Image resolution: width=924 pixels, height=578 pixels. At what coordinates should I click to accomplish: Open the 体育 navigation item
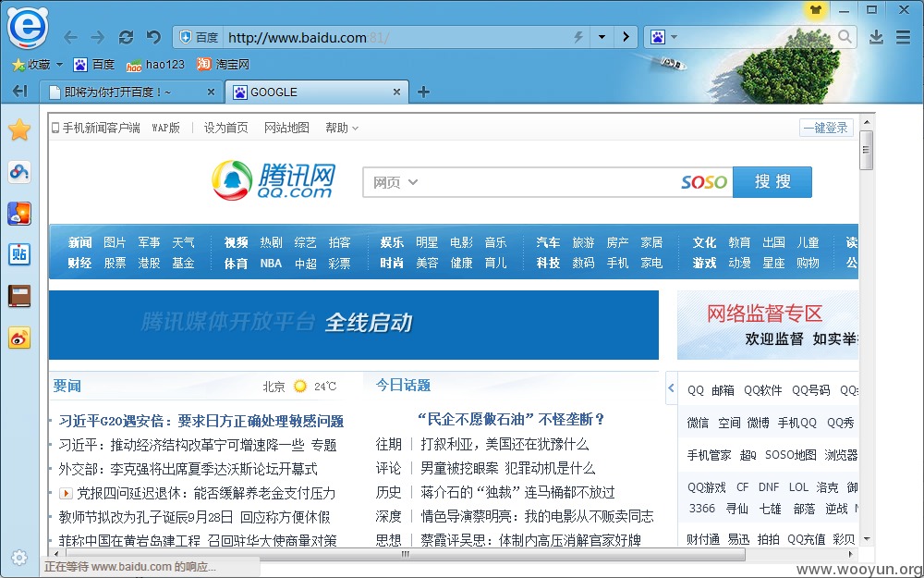tap(236, 264)
